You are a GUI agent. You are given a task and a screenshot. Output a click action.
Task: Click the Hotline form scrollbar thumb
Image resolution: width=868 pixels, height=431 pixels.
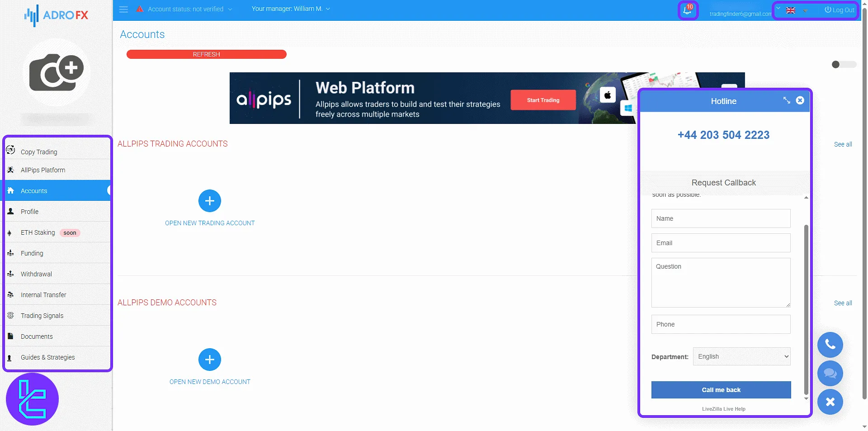click(x=806, y=309)
